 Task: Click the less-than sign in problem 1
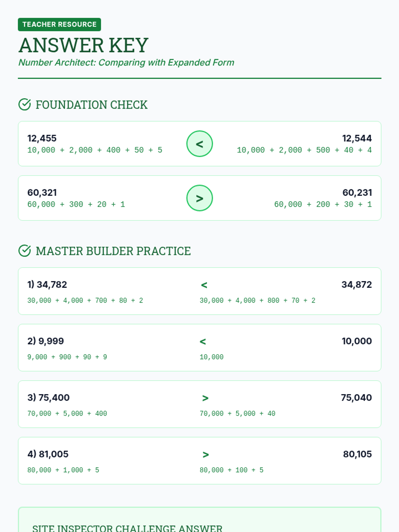point(204,285)
